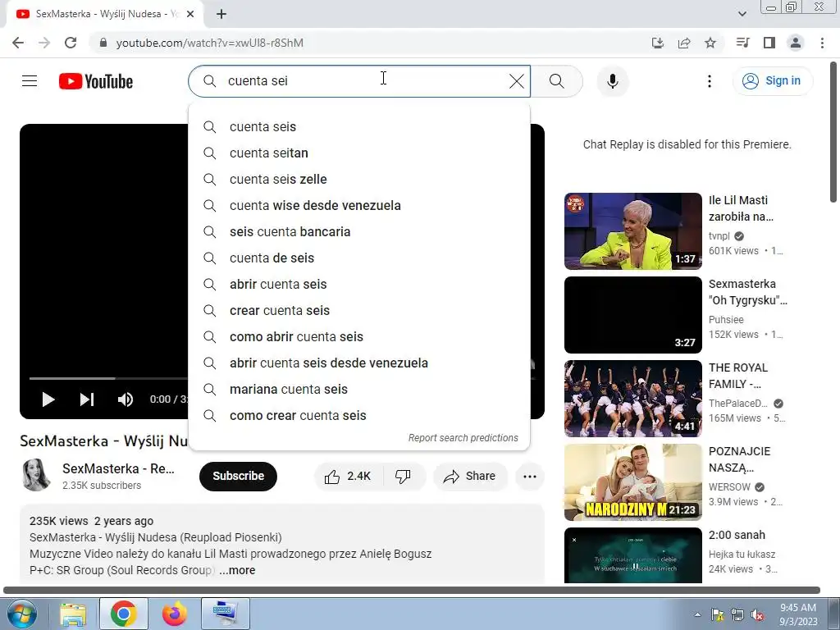Bookmark this tab with star
The image size is (840, 630).
(710, 43)
